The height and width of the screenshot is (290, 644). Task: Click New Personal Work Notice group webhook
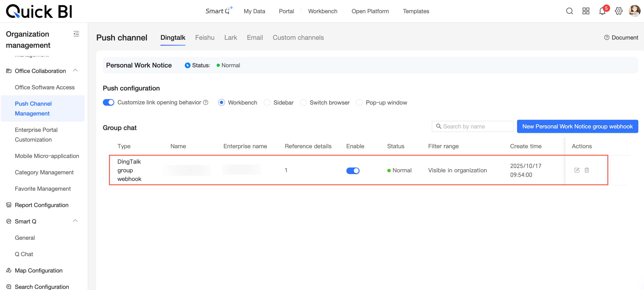(577, 126)
